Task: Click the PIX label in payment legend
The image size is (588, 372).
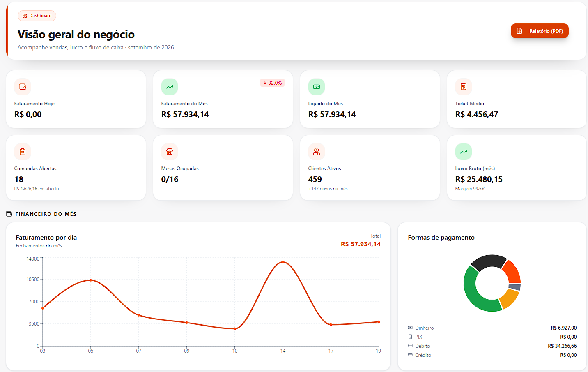Action: coord(419,337)
